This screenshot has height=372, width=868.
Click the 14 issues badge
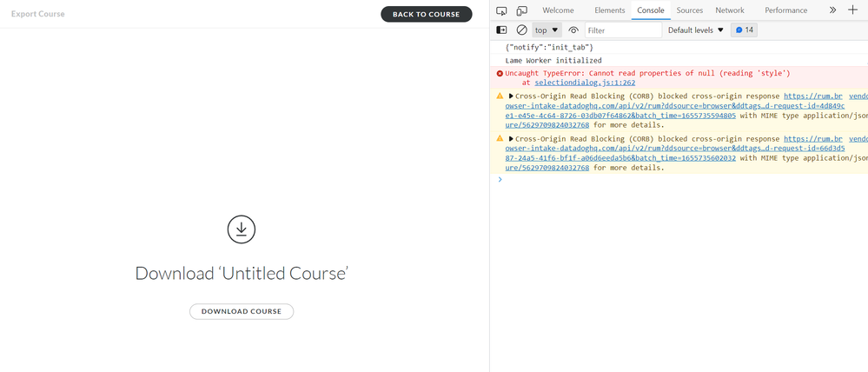[744, 30]
